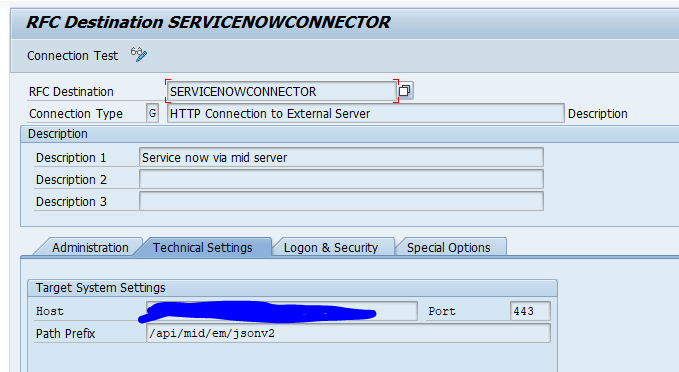
Task: Click the Display/Change glasses-pencil icon
Action: [x=139, y=55]
